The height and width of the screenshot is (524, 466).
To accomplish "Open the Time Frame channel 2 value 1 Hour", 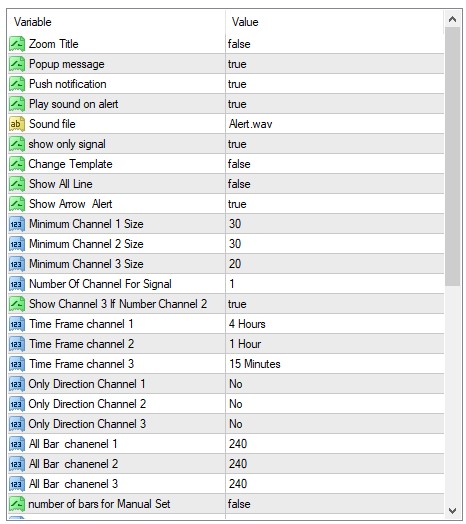I will [x=335, y=344].
